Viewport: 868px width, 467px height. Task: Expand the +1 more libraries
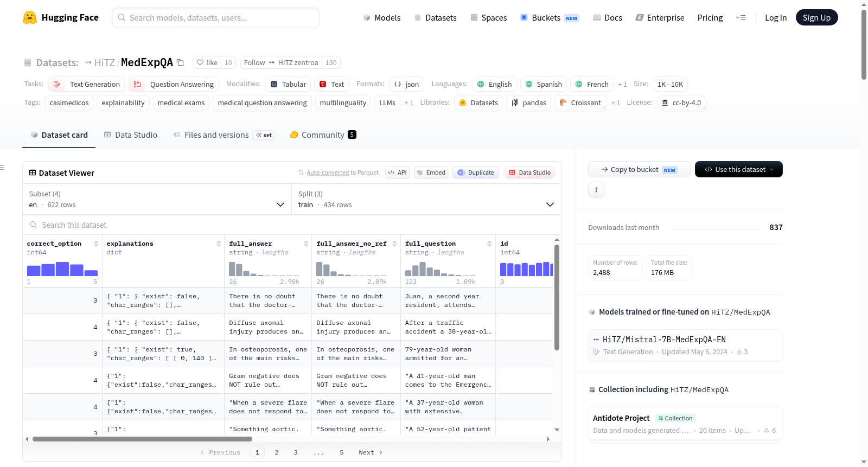tap(615, 103)
